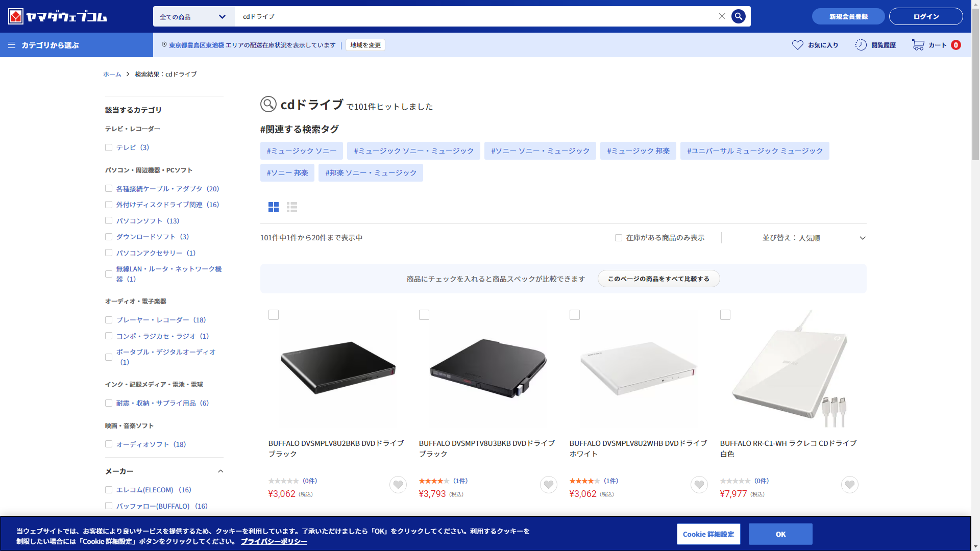The height and width of the screenshot is (551, 980).
Task: Open the shopping cart icon
Action: (x=918, y=45)
